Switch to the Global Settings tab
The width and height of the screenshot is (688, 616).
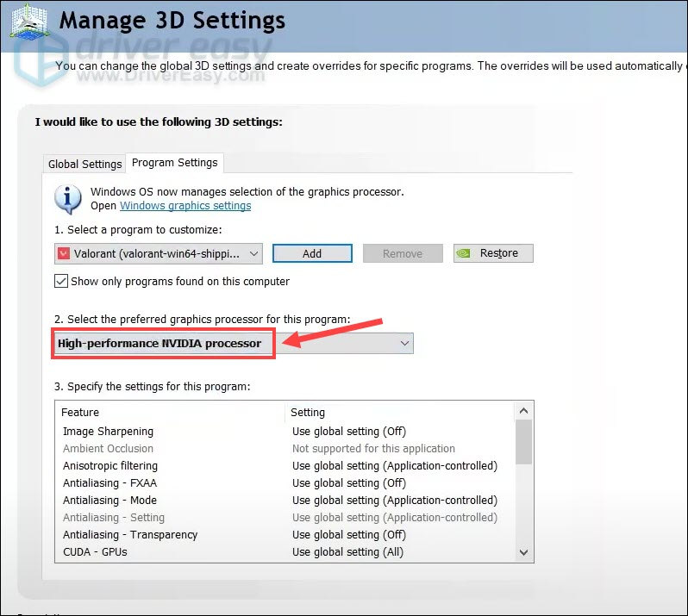(84, 164)
